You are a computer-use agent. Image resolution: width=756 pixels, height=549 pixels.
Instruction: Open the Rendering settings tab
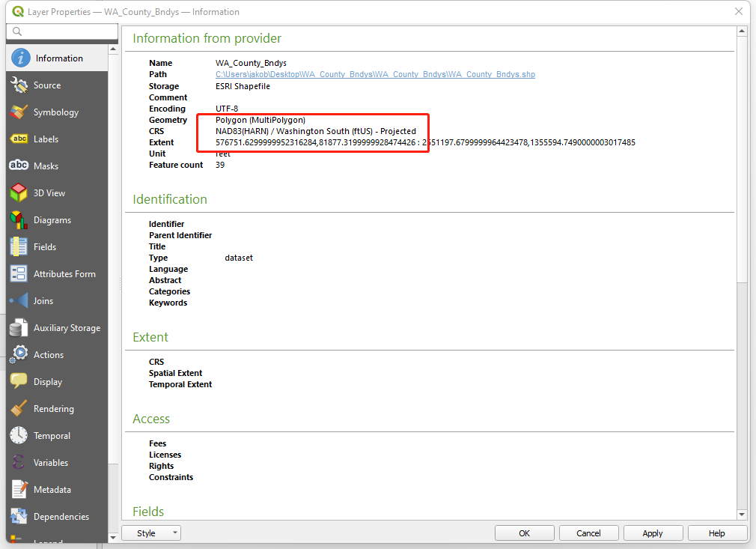[53, 409]
